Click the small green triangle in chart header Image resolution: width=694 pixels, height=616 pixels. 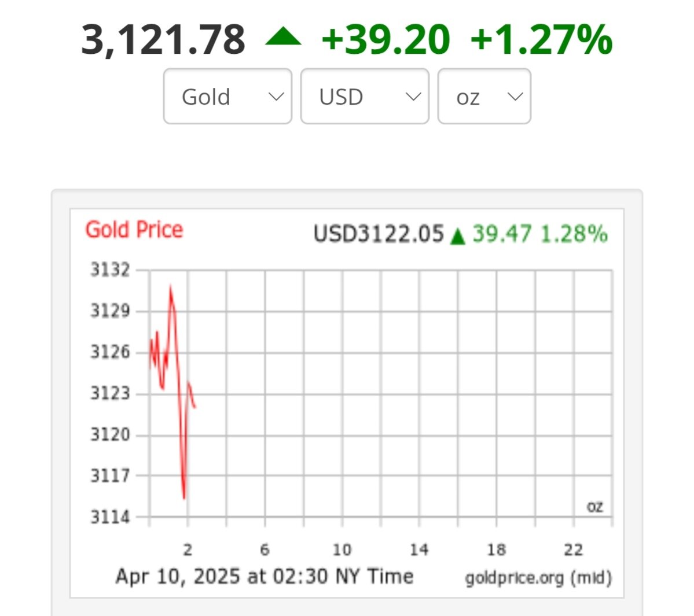click(457, 236)
